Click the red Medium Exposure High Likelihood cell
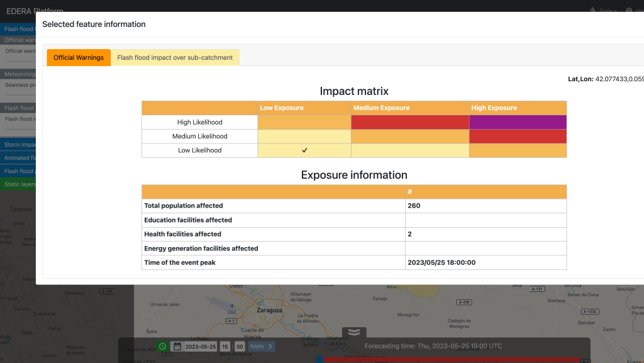The height and width of the screenshot is (363, 644). (x=409, y=122)
